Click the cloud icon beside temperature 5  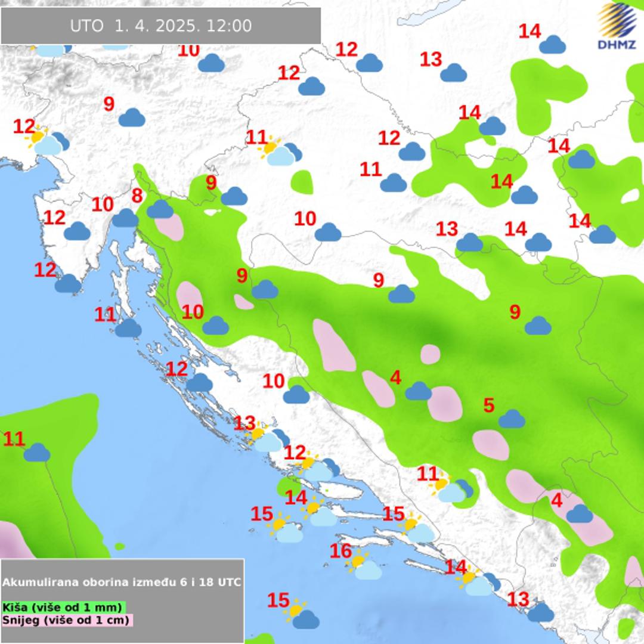(512, 419)
